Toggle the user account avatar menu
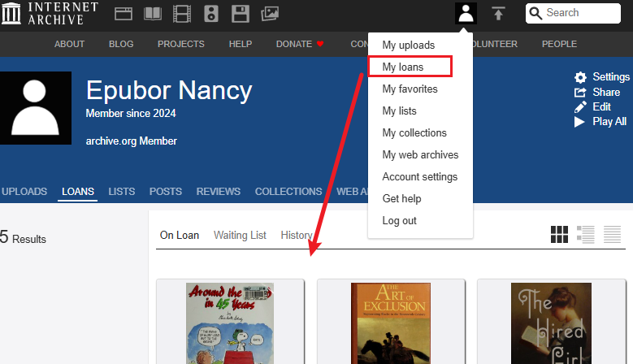Viewport: 633px width, 364px height. point(466,13)
